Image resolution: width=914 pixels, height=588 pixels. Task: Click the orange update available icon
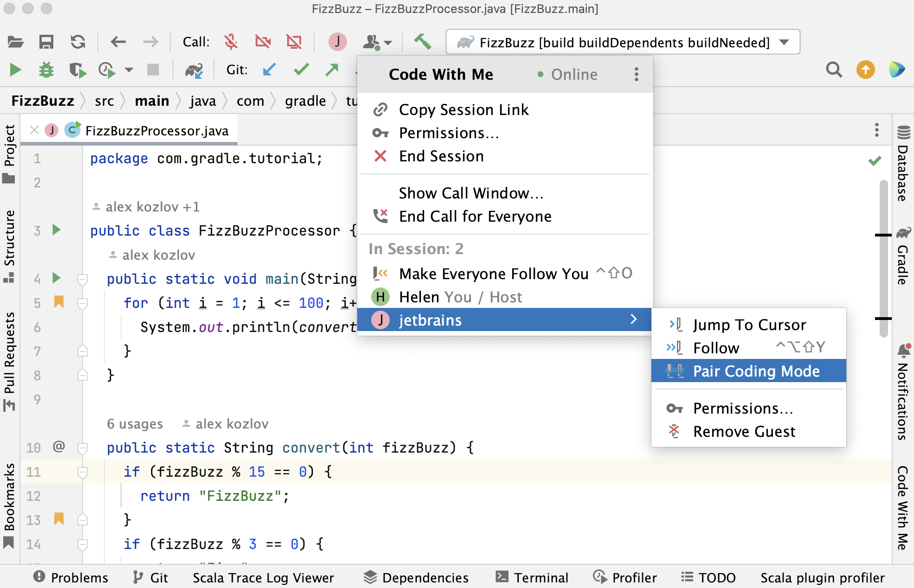(865, 70)
